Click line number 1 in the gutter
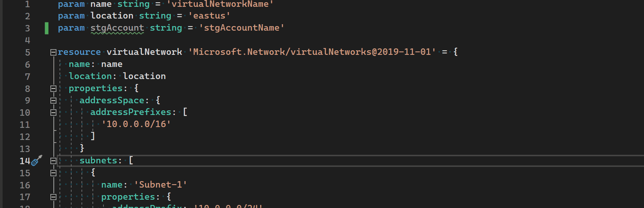Image resolution: width=644 pixels, height=208 pixels. 27,4
